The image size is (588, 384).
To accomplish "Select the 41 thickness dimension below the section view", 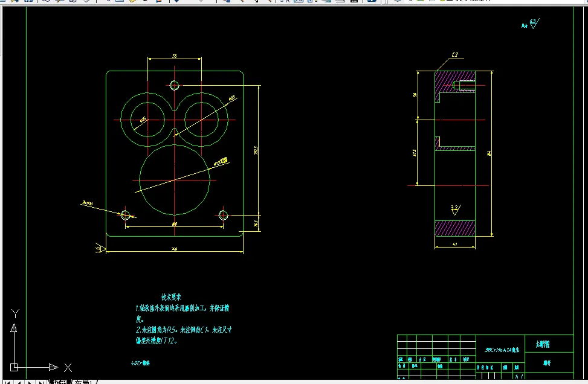I will tap(455, 244).
